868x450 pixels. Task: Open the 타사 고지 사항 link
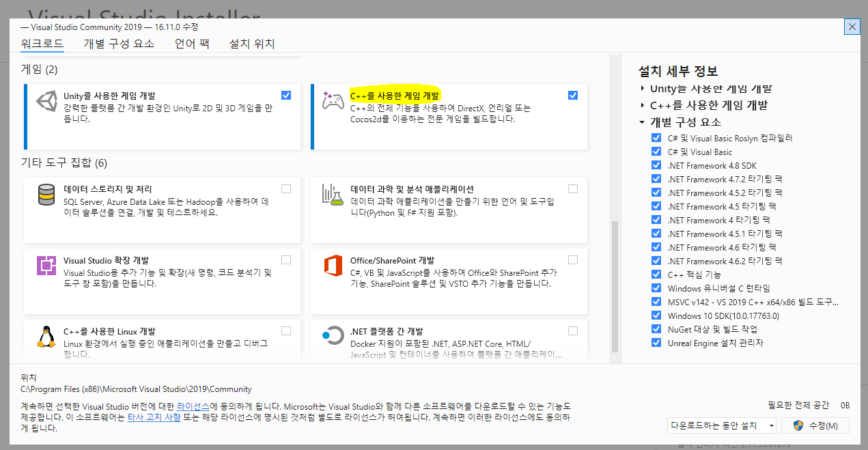pos(154,417)
